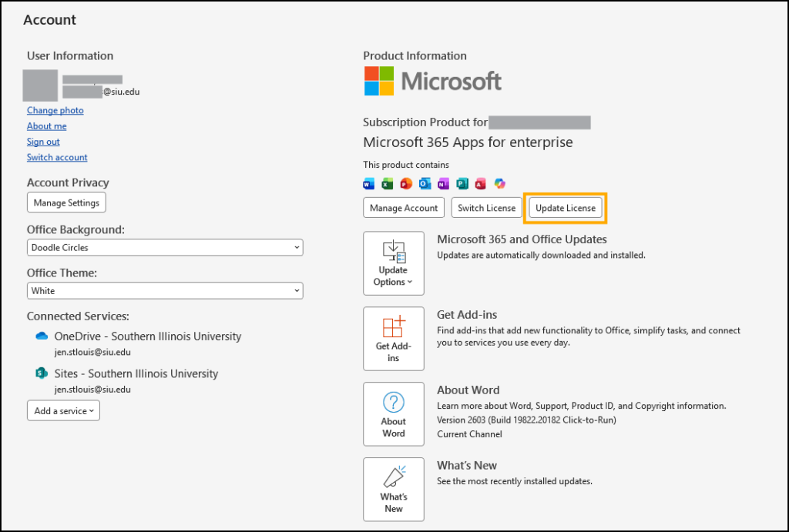
Task: Open the Word app icon under product contains
Action: [x=368, y=183]
